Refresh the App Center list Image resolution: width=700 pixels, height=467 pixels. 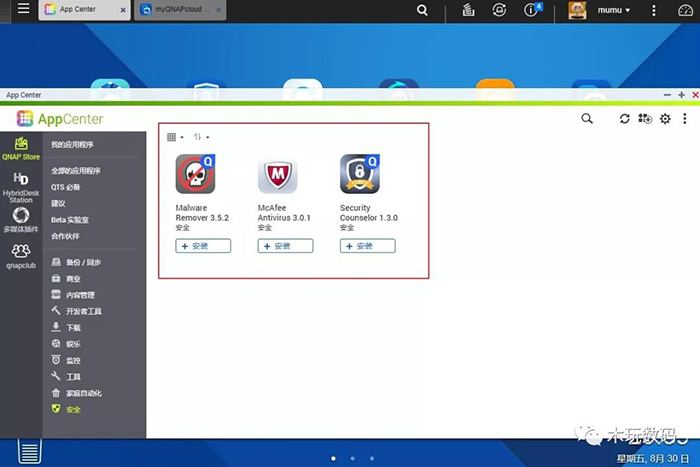[625, 119]
